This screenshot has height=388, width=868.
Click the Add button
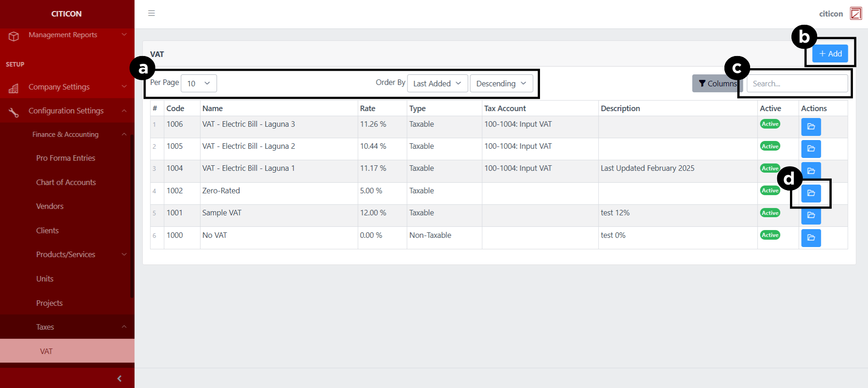coord(830,54)
